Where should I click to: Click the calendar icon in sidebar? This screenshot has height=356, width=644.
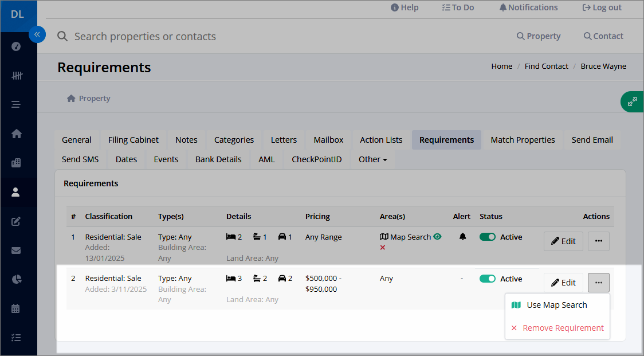(x=15, y=309)
